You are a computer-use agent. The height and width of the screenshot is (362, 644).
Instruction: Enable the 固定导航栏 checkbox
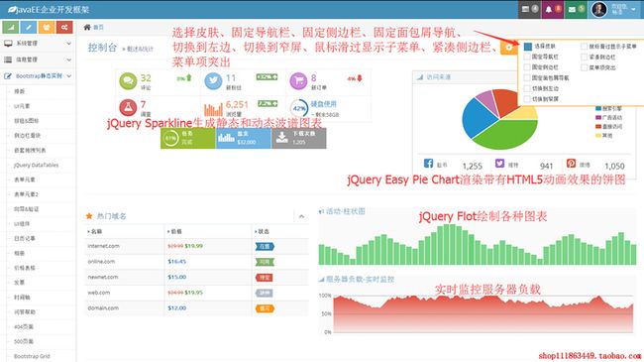click(527, 57)
